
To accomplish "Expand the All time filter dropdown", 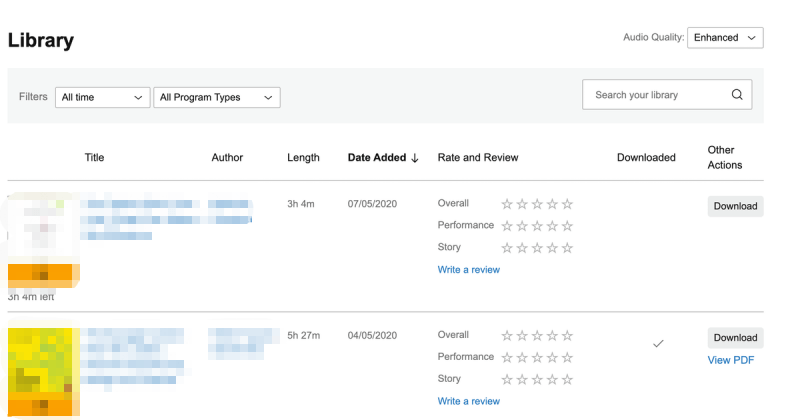I will tap(102, 97).
